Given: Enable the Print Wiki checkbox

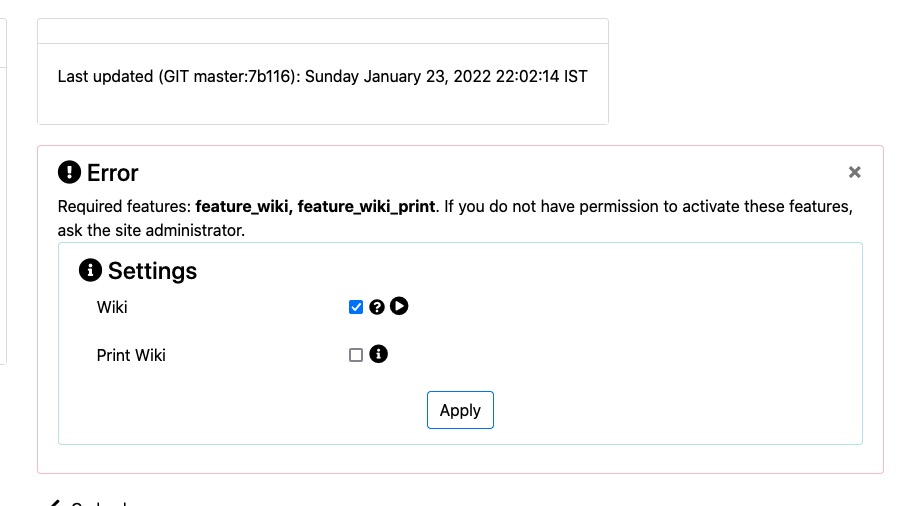Looking at the screenshot, I should pos(356,355).
